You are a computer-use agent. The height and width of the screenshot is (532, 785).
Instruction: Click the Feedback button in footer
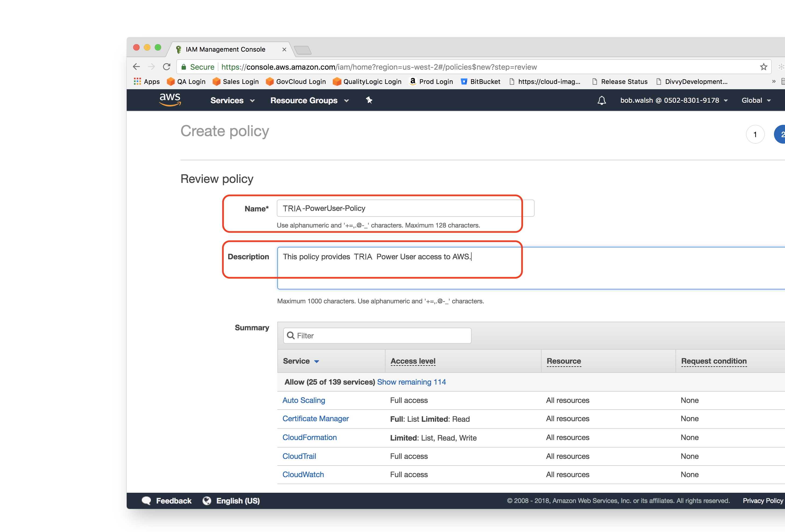pos(167,501)
